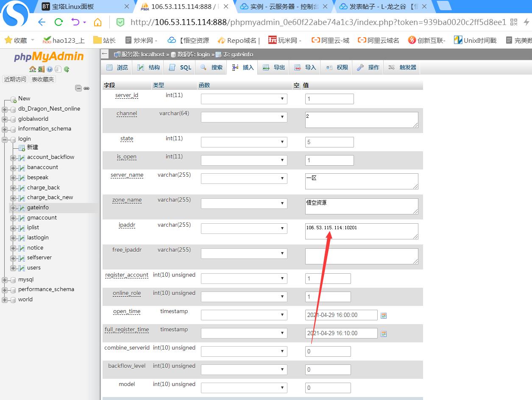This screenshot has width=532, height=400.
Task: Open function dropdown for ipaddr
Action: (x=244, y=228)
